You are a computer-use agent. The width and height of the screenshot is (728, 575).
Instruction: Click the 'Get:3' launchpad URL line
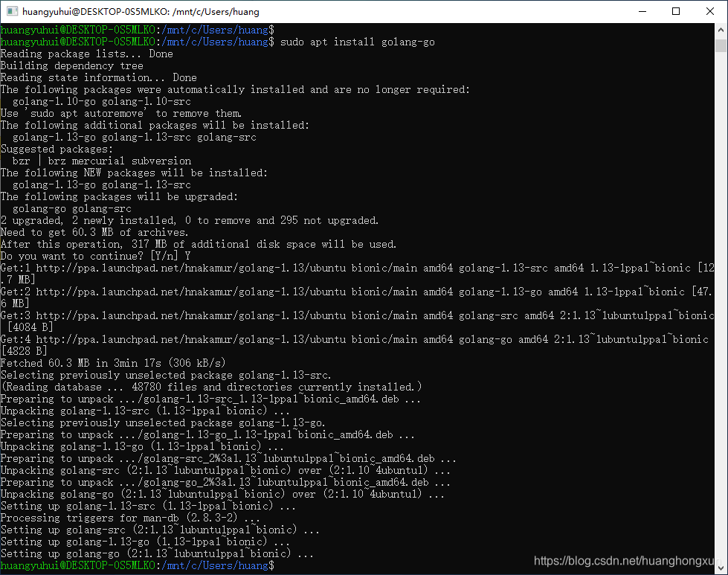click(x=358, y=321)
